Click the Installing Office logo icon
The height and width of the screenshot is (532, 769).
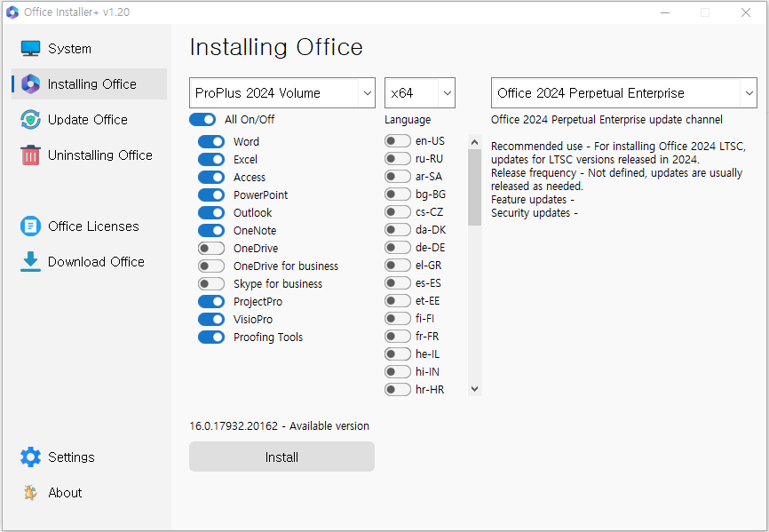(30, 84)
